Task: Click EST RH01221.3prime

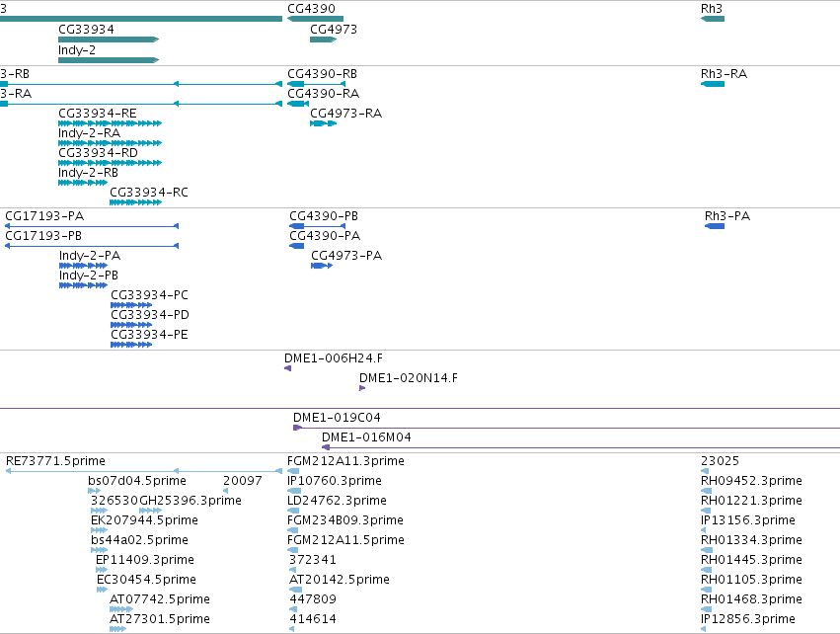Action: pos(706,511)
